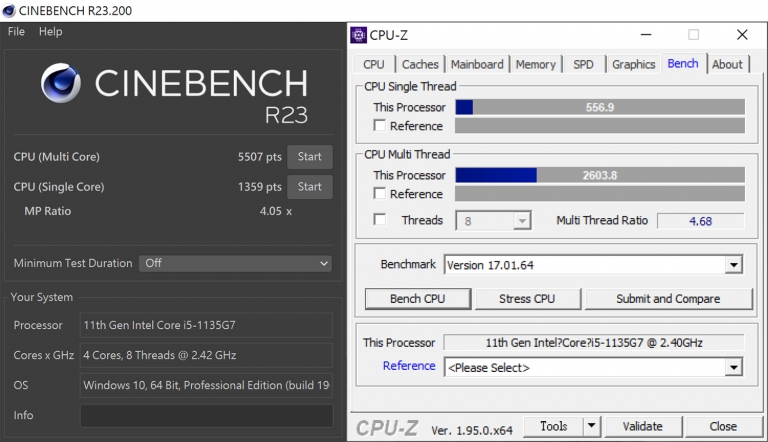Click the 5507 pts multi core score
768x442 pixels.
click(260, 157)
